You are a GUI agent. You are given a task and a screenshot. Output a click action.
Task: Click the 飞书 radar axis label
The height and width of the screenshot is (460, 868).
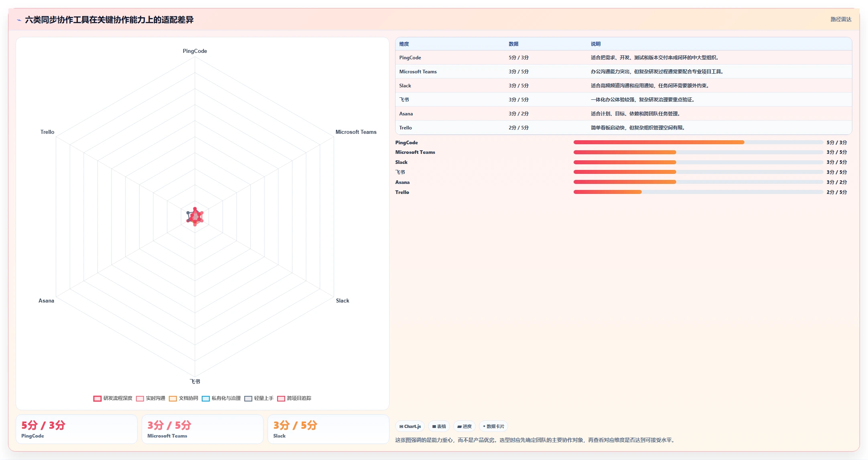[x=195, y=381]
